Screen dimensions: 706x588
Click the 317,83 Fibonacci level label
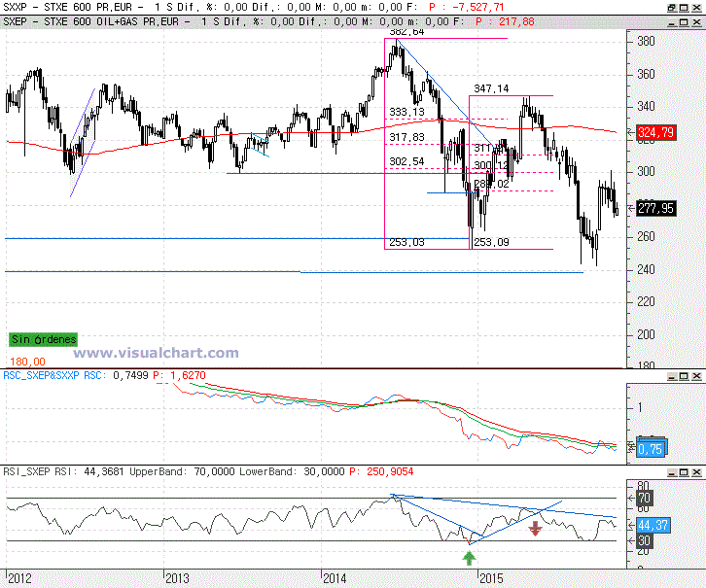click(406, 137)
